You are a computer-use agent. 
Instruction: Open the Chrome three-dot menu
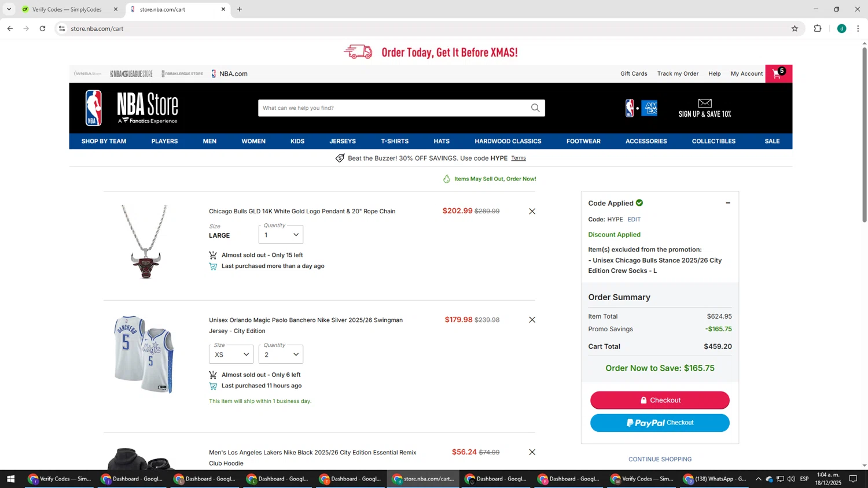[858, 28]
